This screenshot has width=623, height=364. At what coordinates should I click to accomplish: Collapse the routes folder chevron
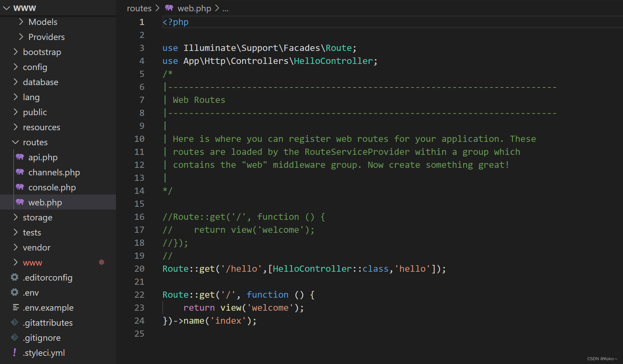[15, 142]
